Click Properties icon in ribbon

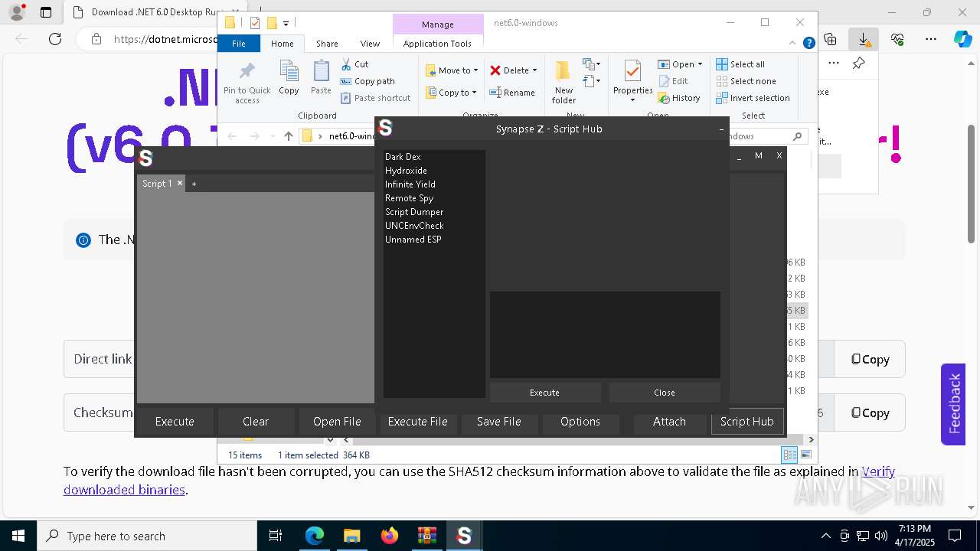pos(632,71)
